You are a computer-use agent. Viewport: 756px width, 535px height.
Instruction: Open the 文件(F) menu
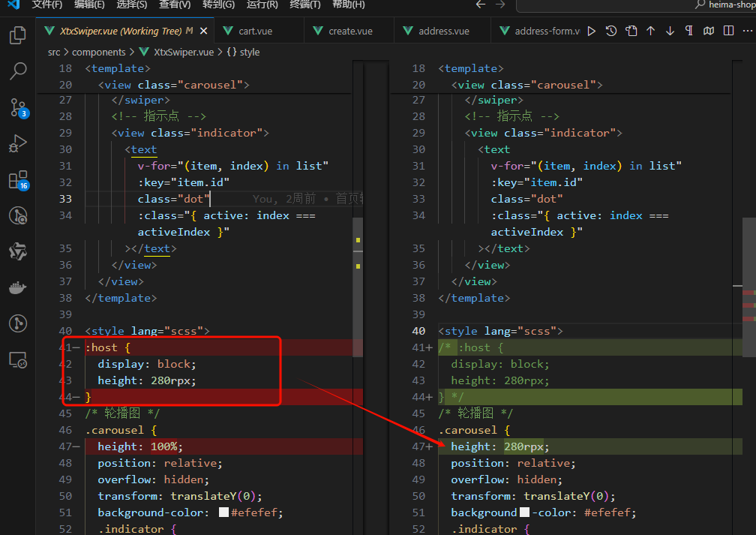(x=46, y=5)
